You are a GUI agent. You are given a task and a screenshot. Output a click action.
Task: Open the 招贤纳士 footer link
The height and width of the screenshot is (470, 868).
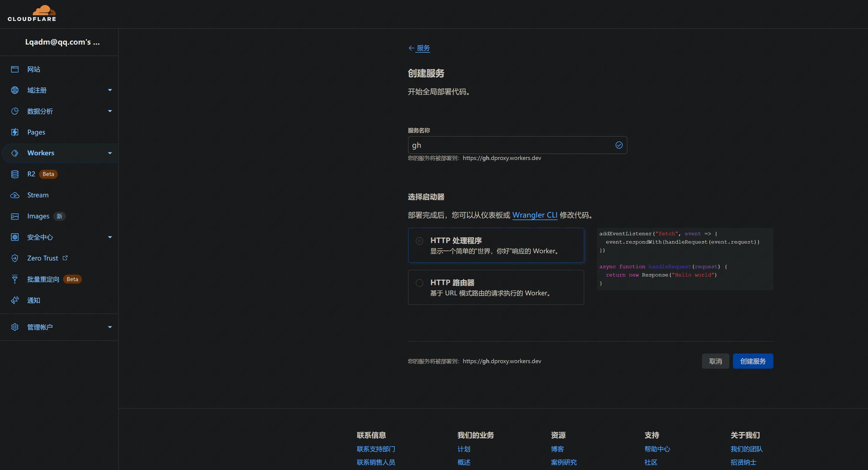(743, 462)
